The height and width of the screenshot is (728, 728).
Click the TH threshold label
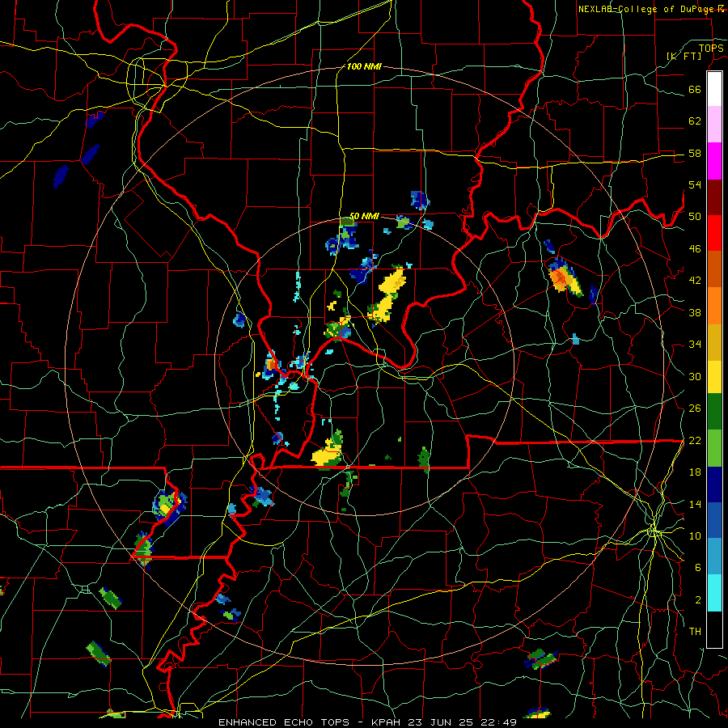coord(695,632)
